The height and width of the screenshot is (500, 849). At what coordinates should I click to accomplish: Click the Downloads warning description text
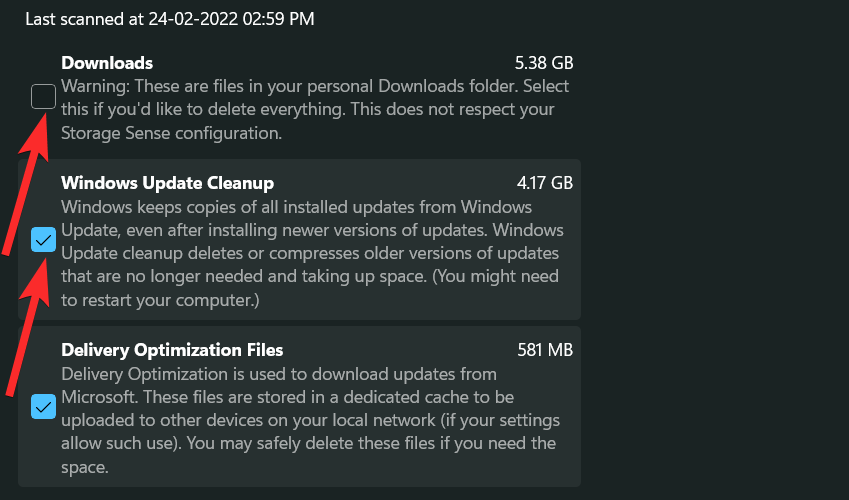tap(310, 97)
